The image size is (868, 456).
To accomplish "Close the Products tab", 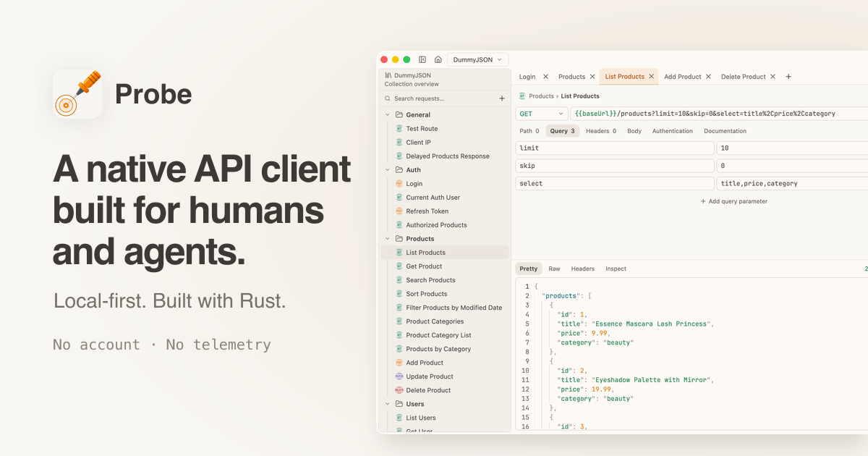I will pyautogui.click(x=592, y=77).
